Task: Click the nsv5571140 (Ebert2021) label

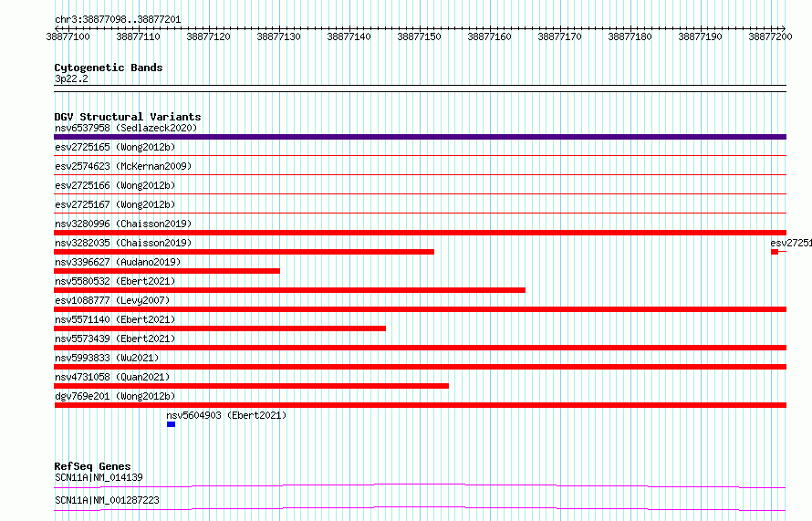Action: coord(115,319)
